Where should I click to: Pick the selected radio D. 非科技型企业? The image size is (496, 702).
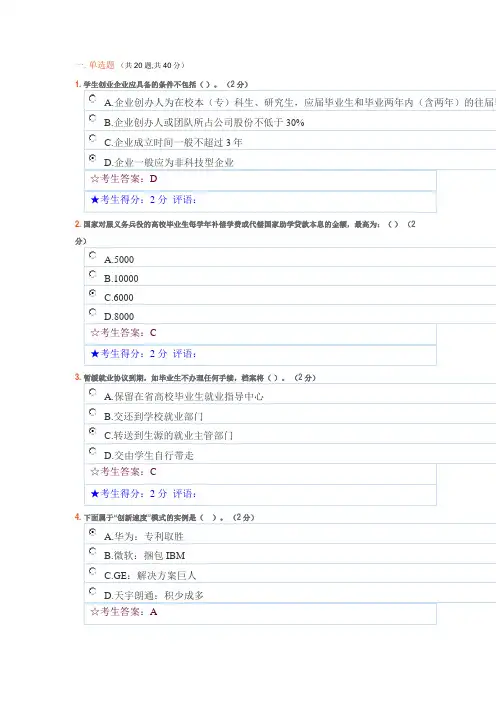click(x=93, y=158)
